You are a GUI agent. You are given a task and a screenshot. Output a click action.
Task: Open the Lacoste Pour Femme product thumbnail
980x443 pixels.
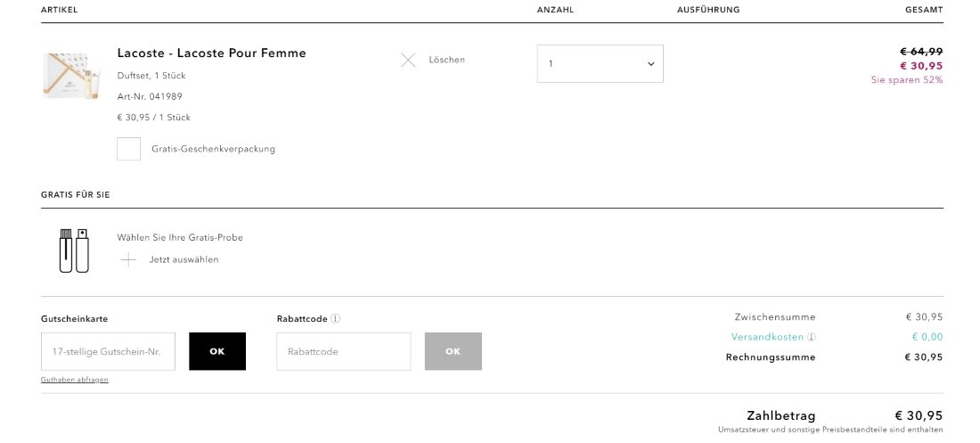coord(71,76)
